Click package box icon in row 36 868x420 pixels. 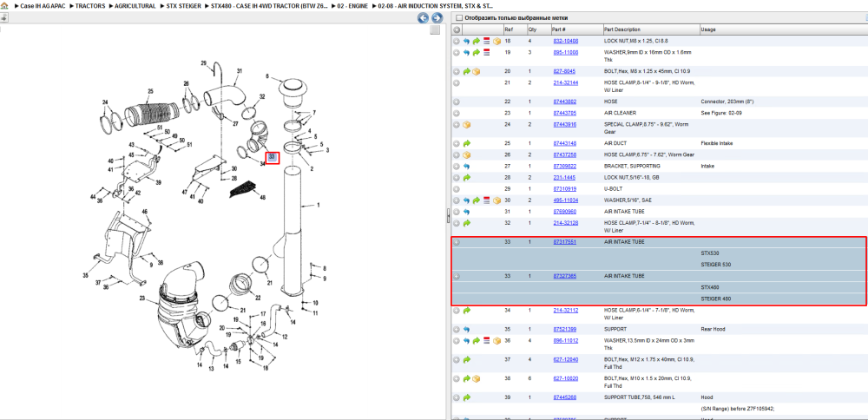point(497,341)
